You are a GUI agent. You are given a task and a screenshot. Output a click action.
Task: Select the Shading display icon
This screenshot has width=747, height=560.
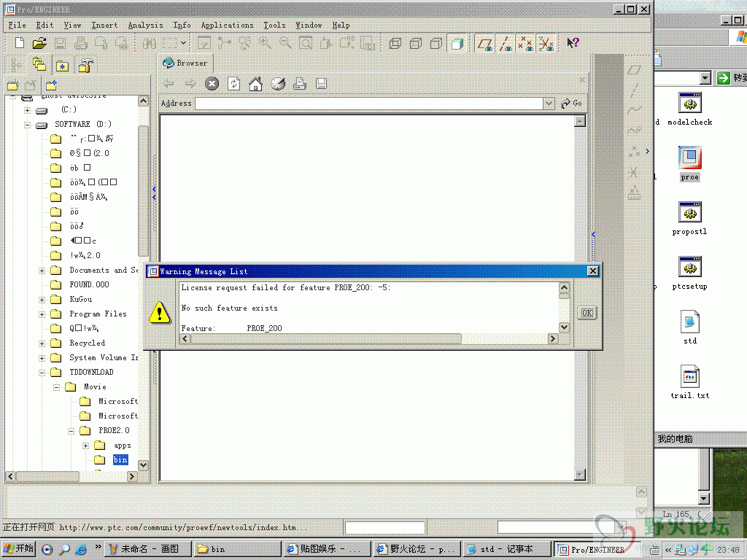[457, 43]
